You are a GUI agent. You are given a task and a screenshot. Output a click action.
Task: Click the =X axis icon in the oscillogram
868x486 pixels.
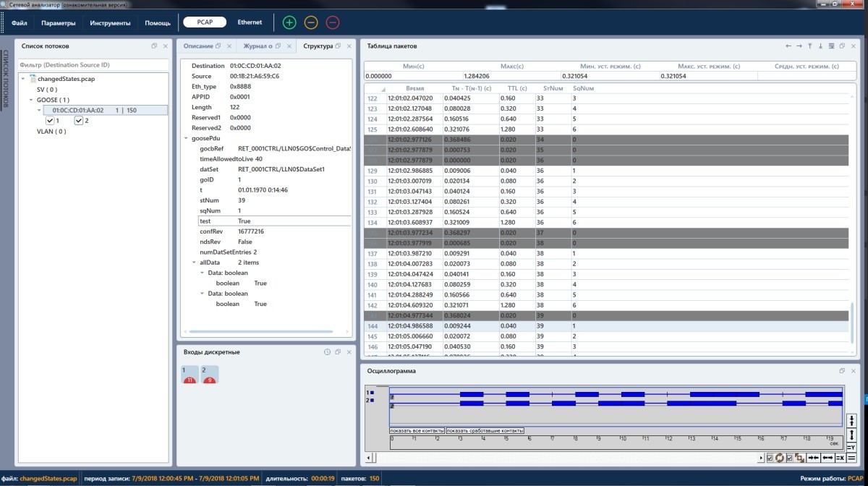click(840, 458)
